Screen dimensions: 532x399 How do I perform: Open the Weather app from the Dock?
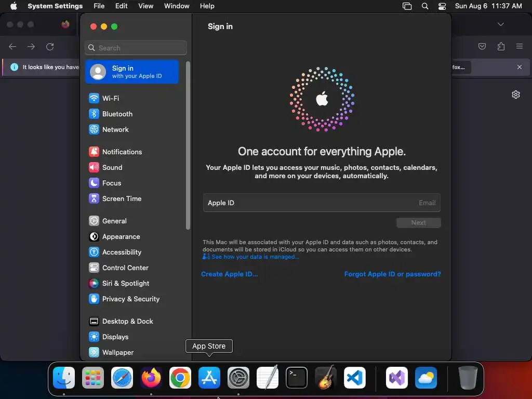tap(426, 378)
